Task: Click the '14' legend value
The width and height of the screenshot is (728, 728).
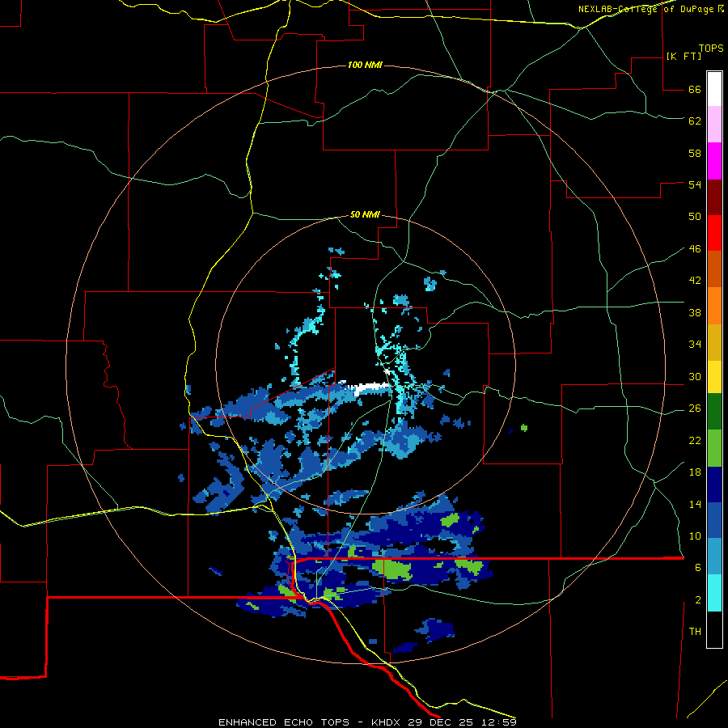Action: [695, 504]
